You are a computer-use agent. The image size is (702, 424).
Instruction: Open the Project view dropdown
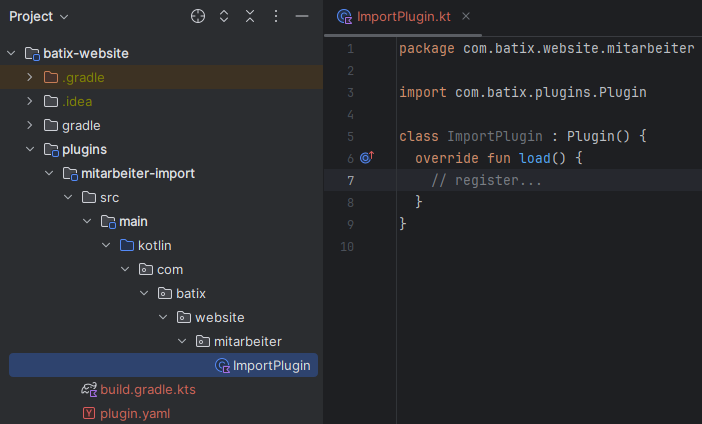pos(39,17)
